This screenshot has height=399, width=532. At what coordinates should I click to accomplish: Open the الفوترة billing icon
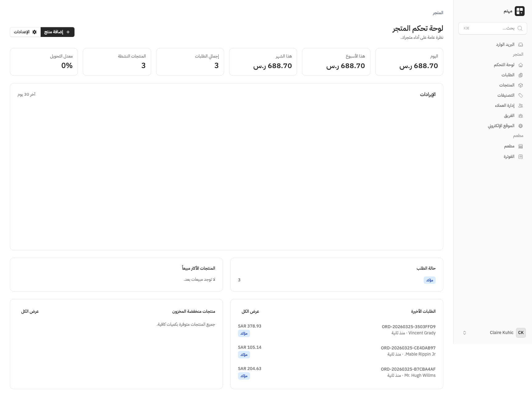(x=521, y=156)
